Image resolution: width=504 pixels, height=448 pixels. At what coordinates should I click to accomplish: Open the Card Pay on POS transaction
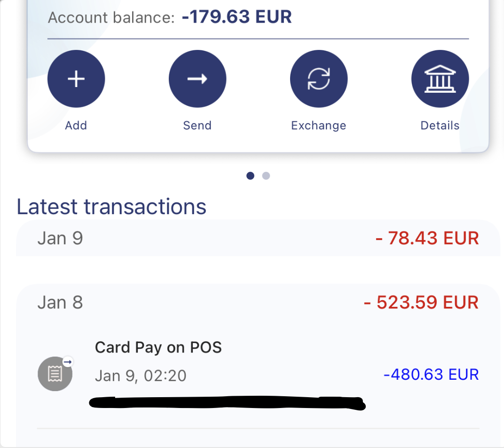tap(158, 348)
